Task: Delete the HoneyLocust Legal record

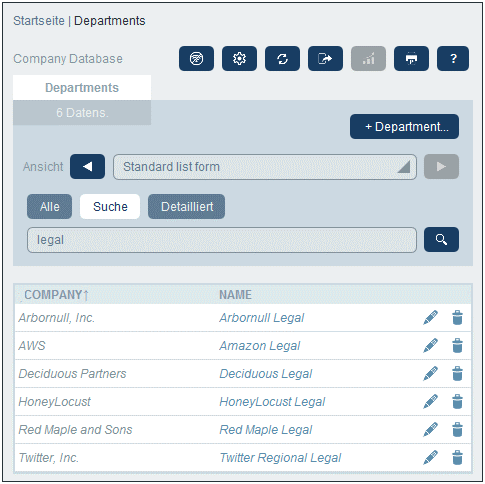Action: tap(457, 401)
